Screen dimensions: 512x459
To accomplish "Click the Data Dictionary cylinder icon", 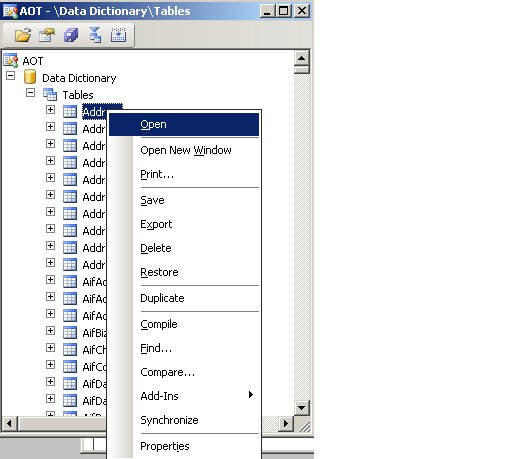I will pos(30,77).
